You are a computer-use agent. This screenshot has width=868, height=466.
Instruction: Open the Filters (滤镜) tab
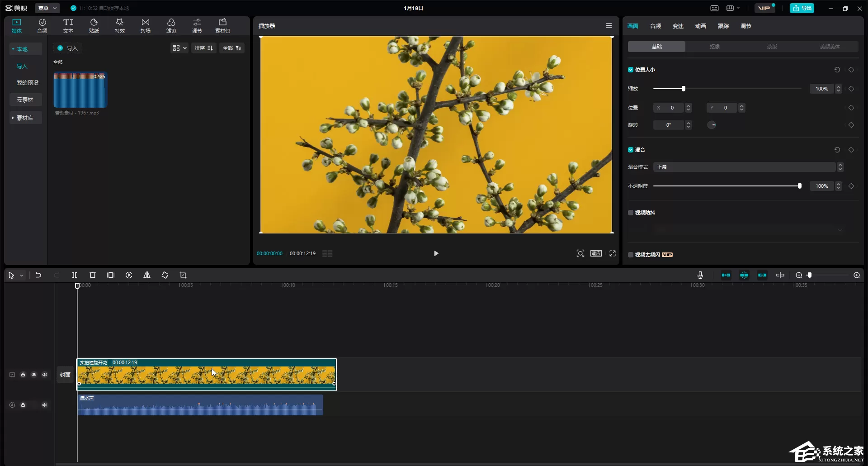click(x=171, y=26)
